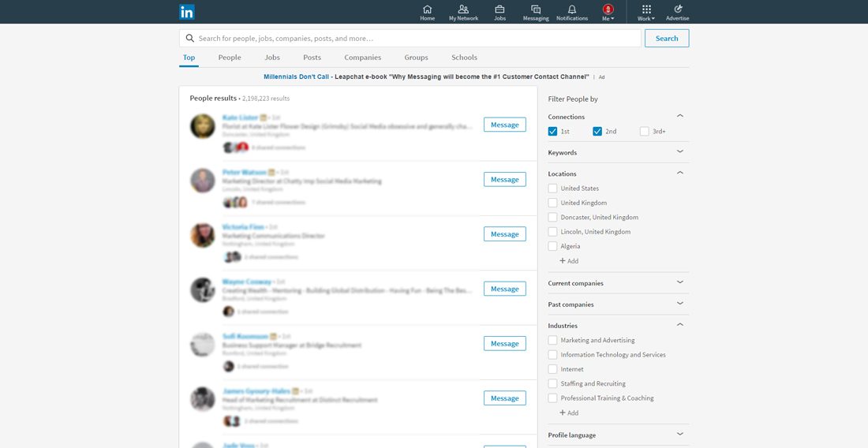Click the Search button
Screen dimensions: 868x448
click(x=667, y=38)
